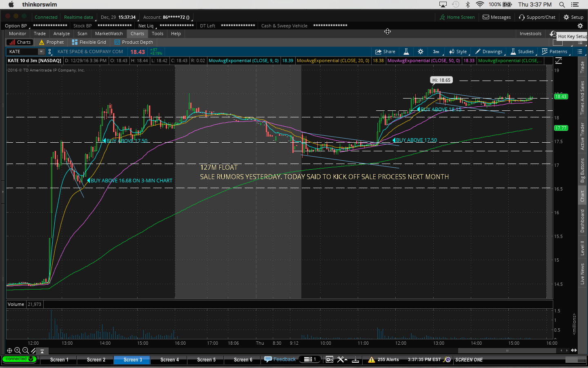Open the Studies menu
This screenshot has height=368, width=588.
pos(522,52)
